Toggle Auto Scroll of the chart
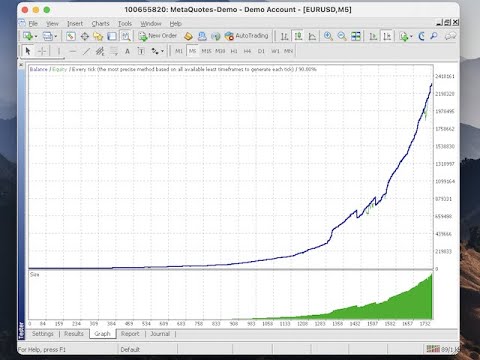 [x=373, y=36]
